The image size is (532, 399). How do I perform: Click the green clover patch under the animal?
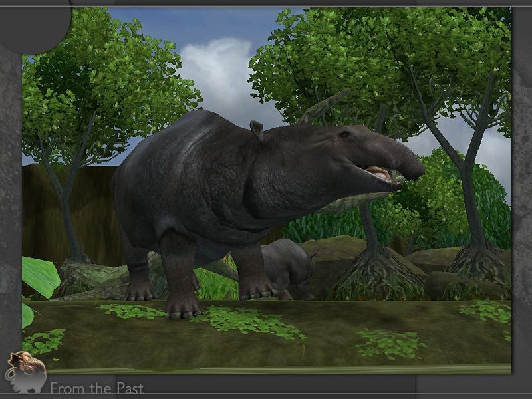pyautogui.click(x=246, y=319)
